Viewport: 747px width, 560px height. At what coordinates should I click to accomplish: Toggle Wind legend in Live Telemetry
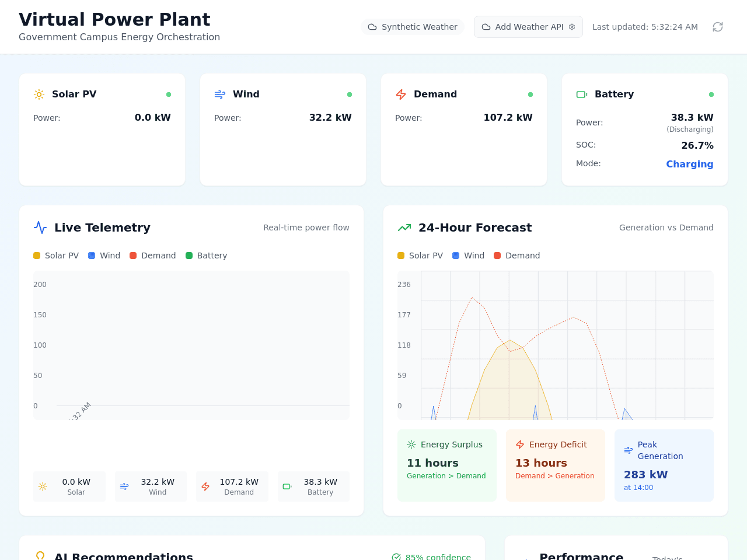point(104,256)
